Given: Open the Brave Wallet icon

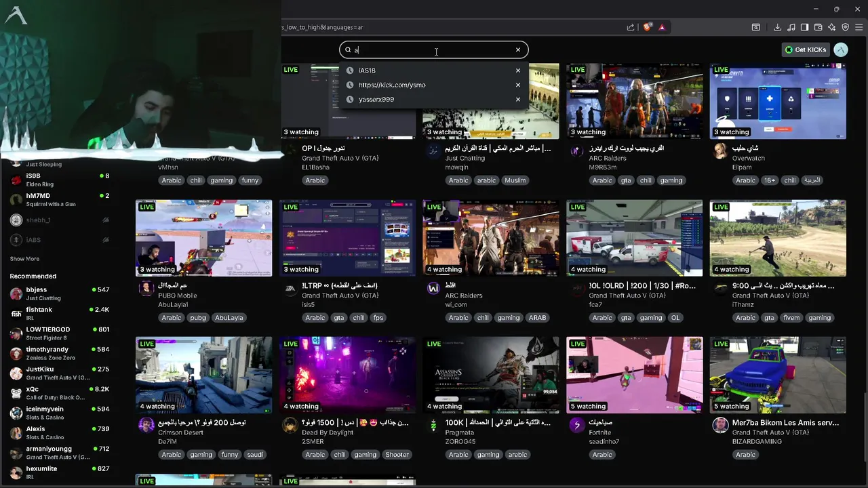Looking at the screenshot, I should (818, 27).
